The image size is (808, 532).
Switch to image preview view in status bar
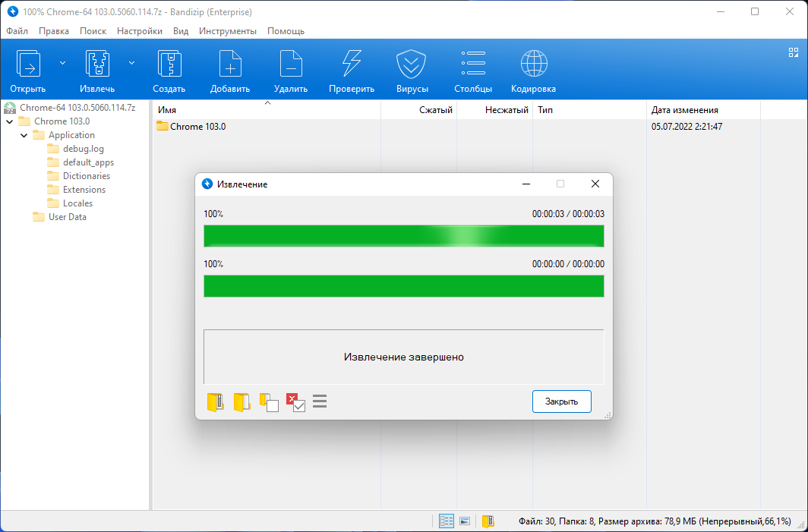click(465, 521)
